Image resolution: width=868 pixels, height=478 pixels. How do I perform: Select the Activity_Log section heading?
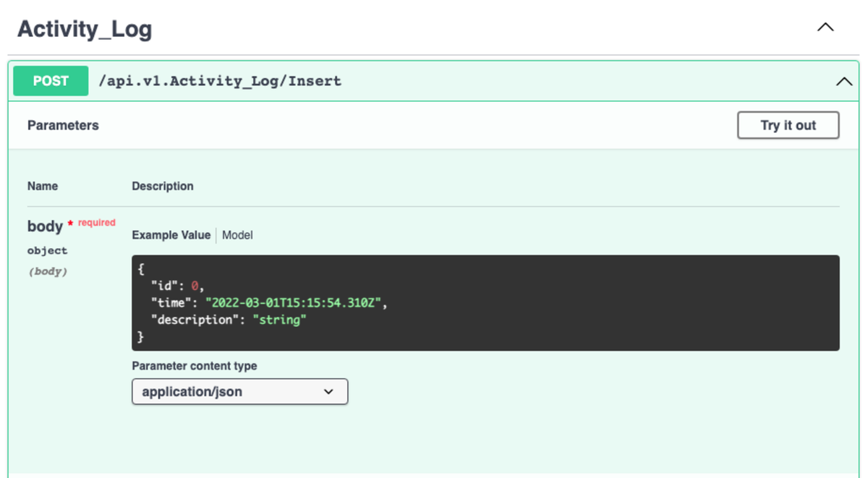pos(85,28)
